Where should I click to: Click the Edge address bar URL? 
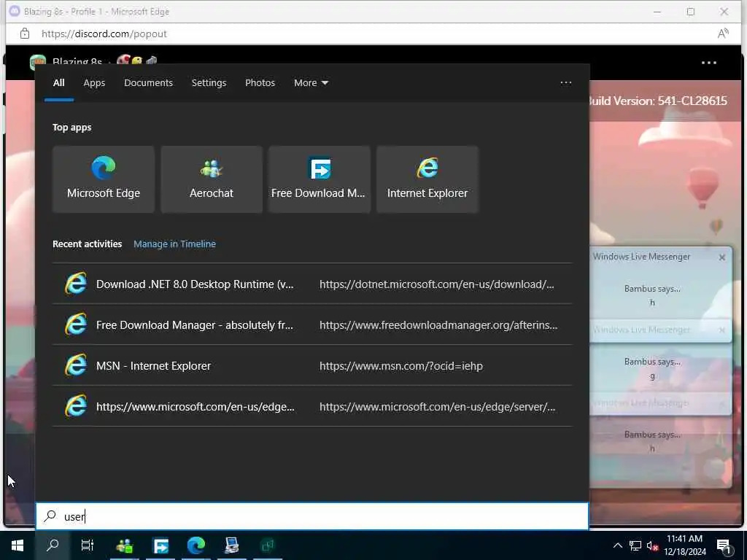click(x=104, y=34)
